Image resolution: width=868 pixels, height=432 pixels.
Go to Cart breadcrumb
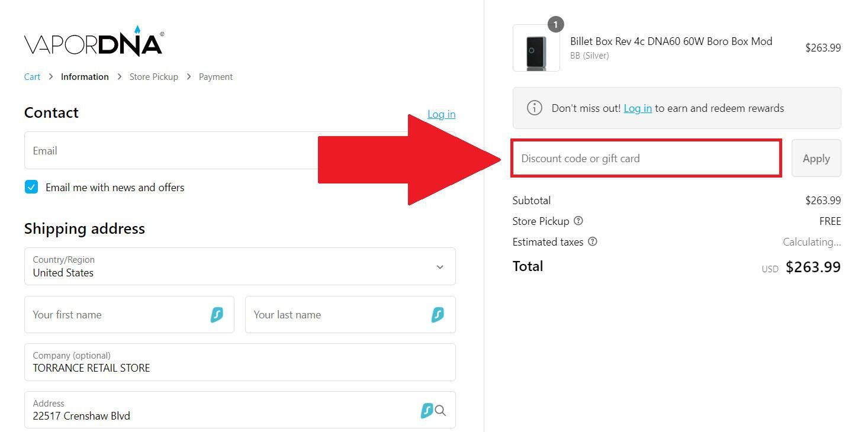32,77
